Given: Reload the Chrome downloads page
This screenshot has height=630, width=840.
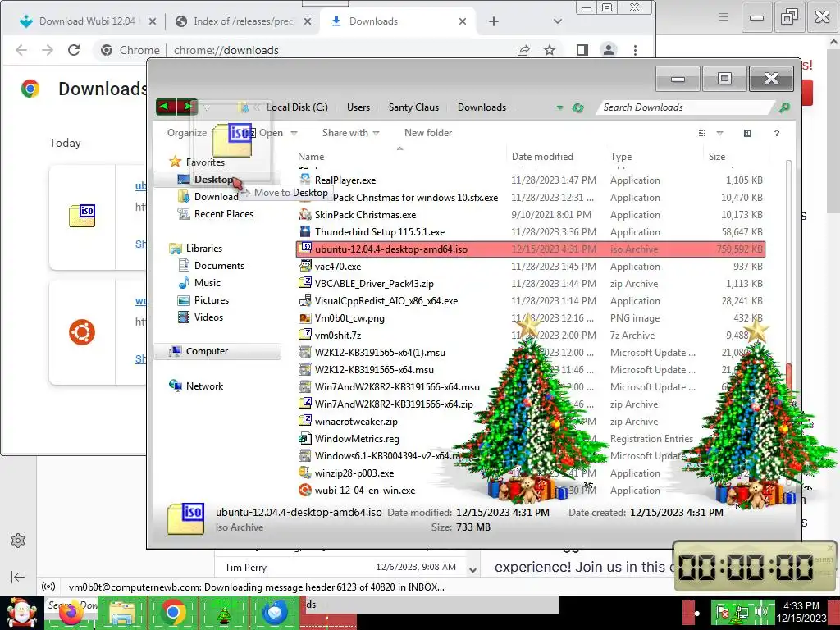Looking at the screenshot, I should (74, 50).
